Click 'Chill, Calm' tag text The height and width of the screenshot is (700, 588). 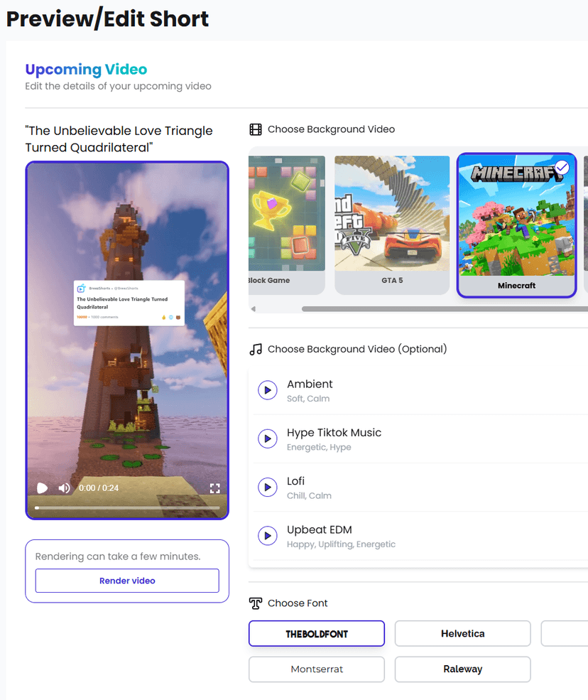[x=309, y=495]
